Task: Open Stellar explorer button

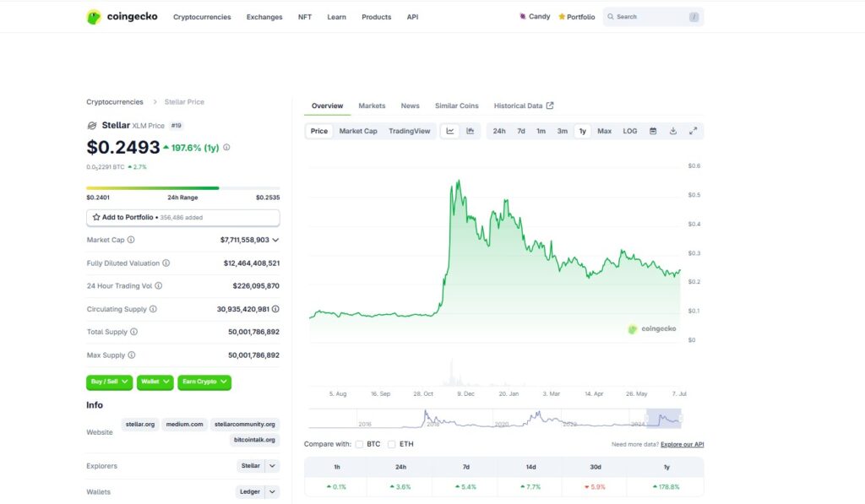Action: pos(250,466)
